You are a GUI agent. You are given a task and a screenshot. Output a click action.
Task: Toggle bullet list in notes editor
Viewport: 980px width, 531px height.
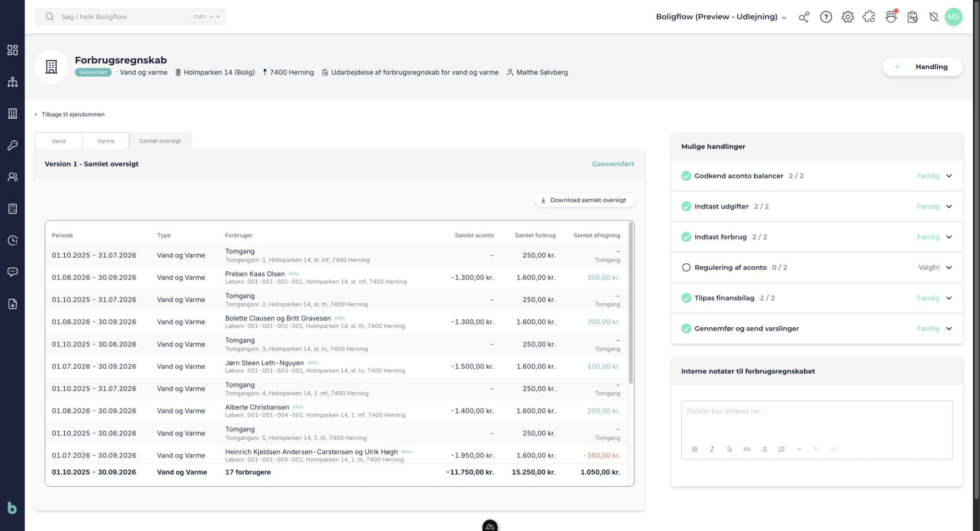coord(764,449)
